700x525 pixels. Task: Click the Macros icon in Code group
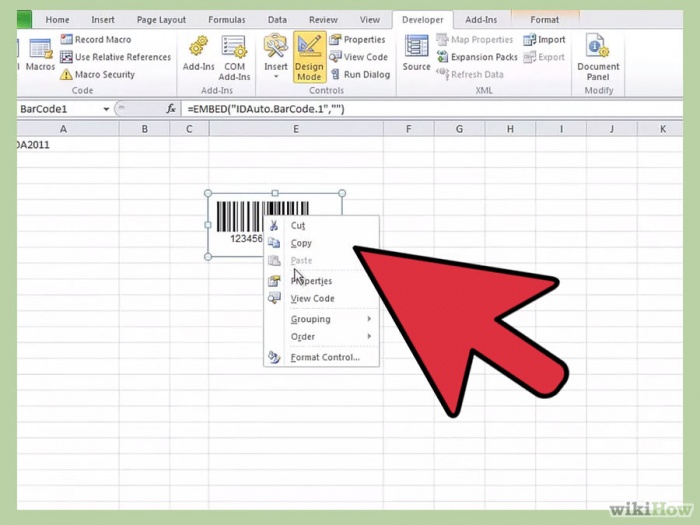tap(40, 49)
